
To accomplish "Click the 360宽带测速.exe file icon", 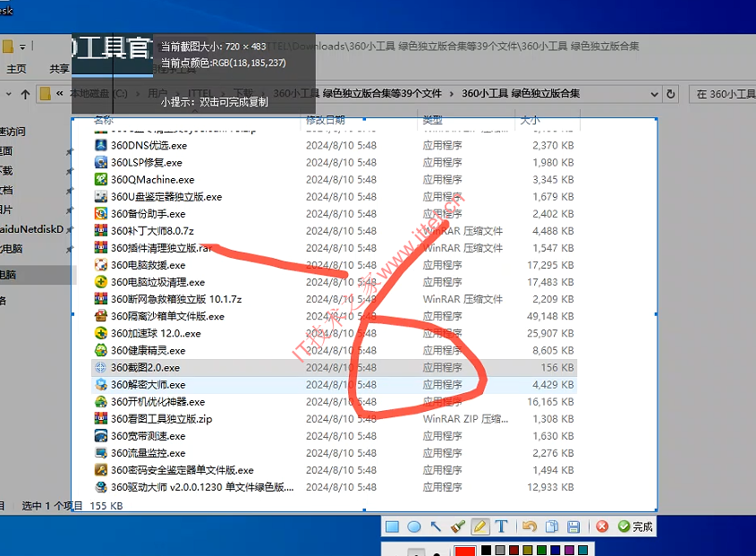I will tap(101, 436).
